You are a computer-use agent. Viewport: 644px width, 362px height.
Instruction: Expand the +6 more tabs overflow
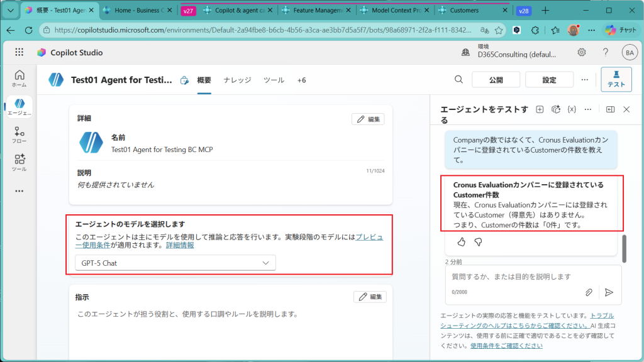[301, 80]
